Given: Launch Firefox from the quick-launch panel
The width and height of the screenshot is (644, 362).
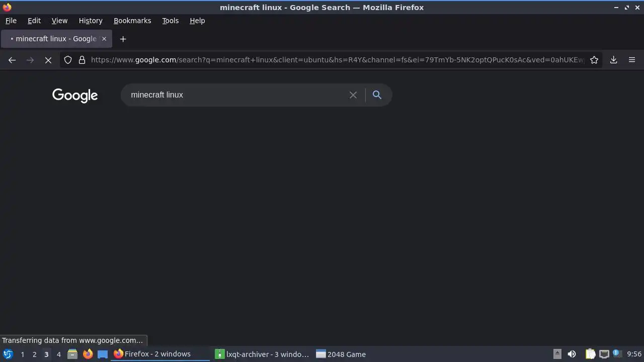Looking at the screenshot, I should [88, 354].
